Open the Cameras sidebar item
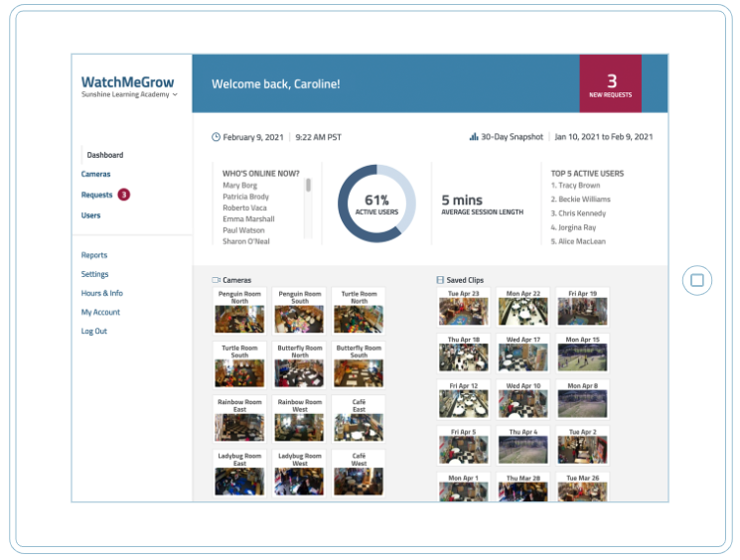This screenshot has width=740, height=560. [95, 174]
